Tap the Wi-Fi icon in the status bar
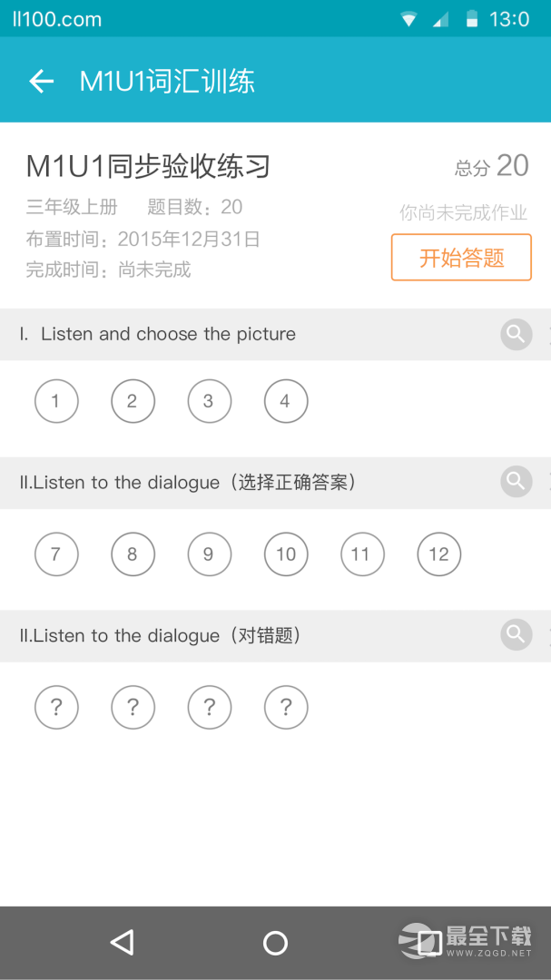The image size is (551, 980). coord(408,18)
